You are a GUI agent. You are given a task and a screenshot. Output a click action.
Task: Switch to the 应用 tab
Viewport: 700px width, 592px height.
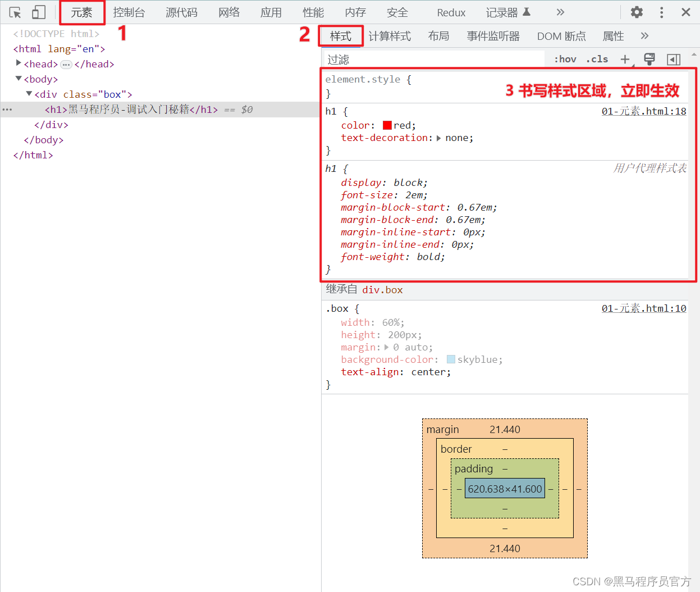pos(271,12)
